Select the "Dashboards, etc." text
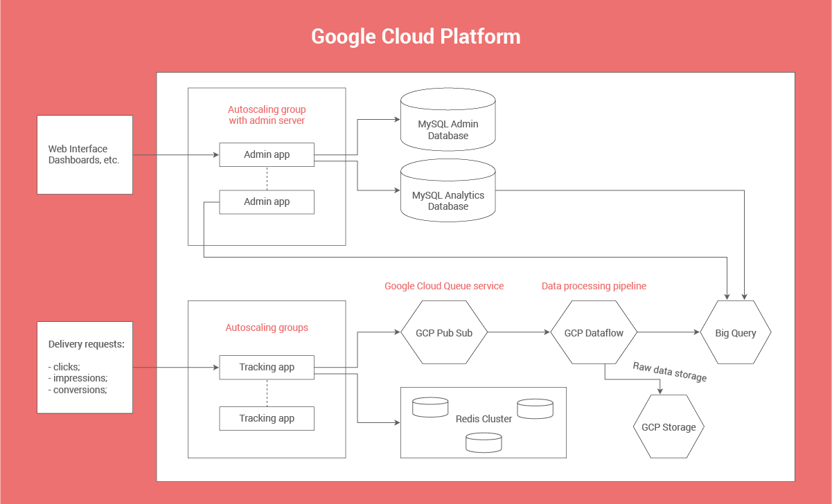This screenshot has width=832, height=504. (84, 160)
